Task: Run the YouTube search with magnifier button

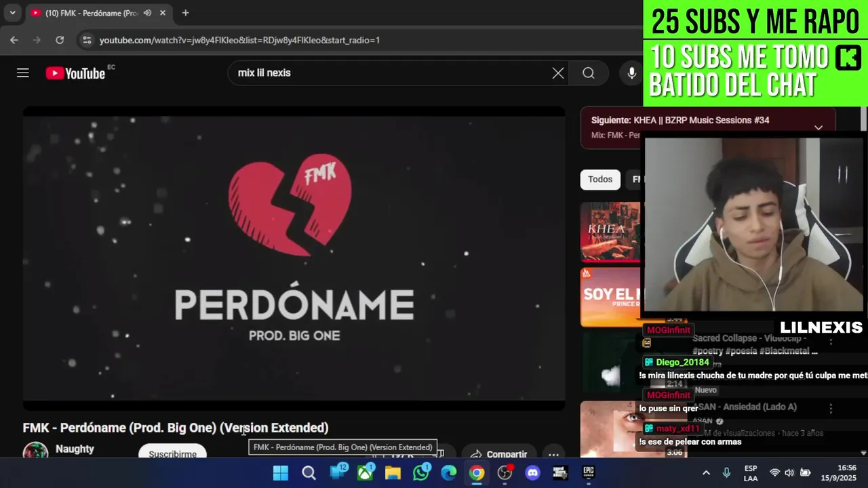Action: pos(589,73)
